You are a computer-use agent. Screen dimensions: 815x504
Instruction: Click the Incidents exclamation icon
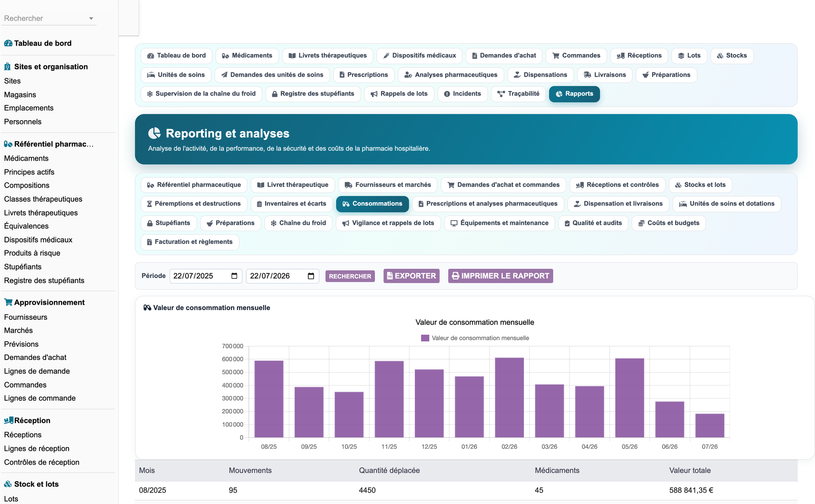tap(447, 94)
